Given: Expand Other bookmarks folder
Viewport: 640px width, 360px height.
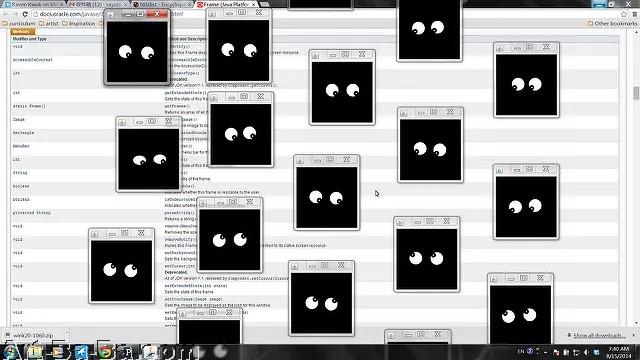Looking at the screenshot, I should tap(612, 24).
